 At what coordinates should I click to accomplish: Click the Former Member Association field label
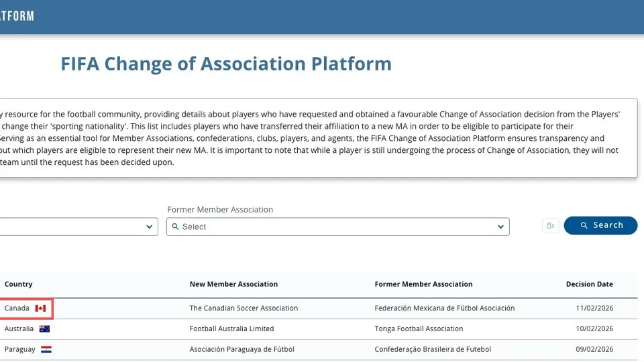(x=220, y=210)
